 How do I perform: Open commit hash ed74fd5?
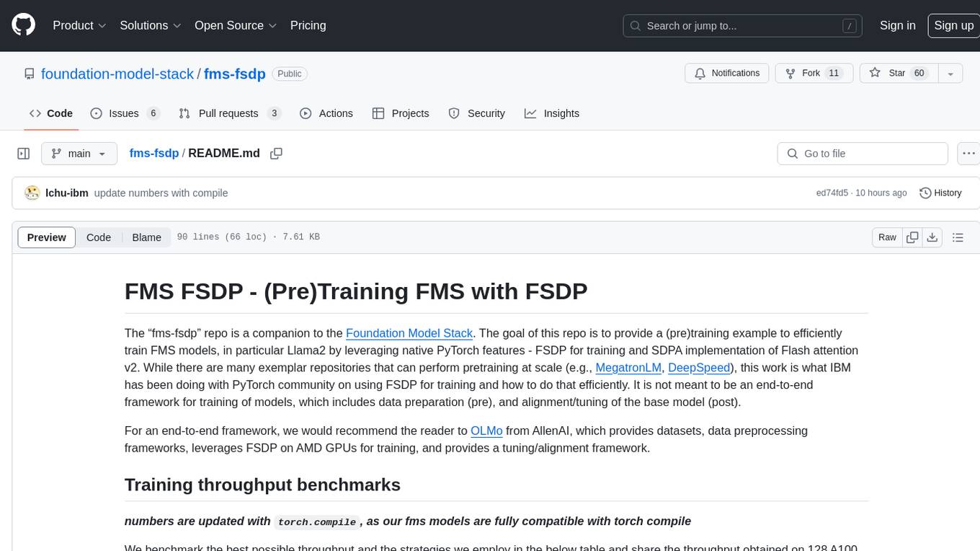pyautogui.click(x=832, y=193)
